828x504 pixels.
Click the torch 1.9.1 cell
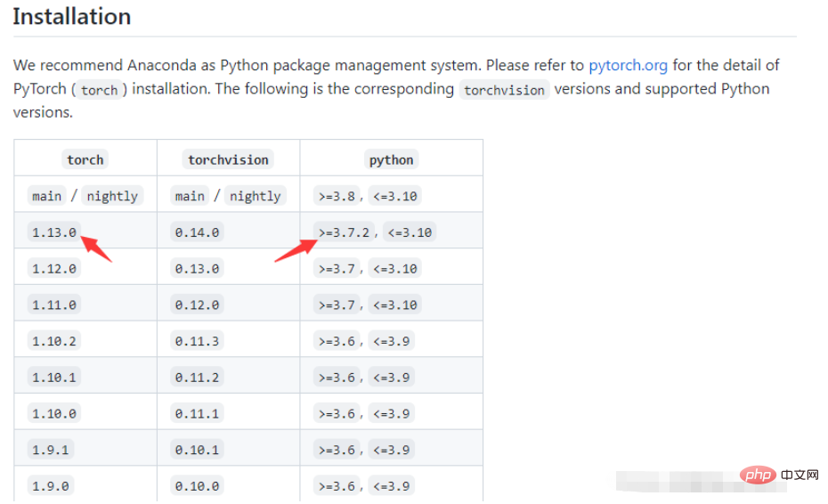51,450
